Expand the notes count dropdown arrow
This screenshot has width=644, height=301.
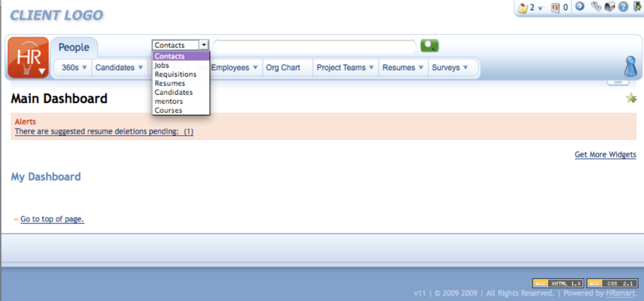point(540,8)
